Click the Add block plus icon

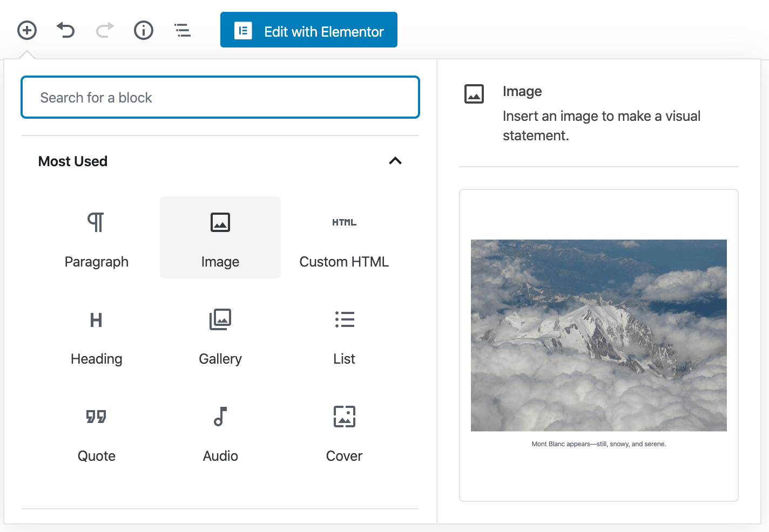pyautogui.click(x=27, y=30)
